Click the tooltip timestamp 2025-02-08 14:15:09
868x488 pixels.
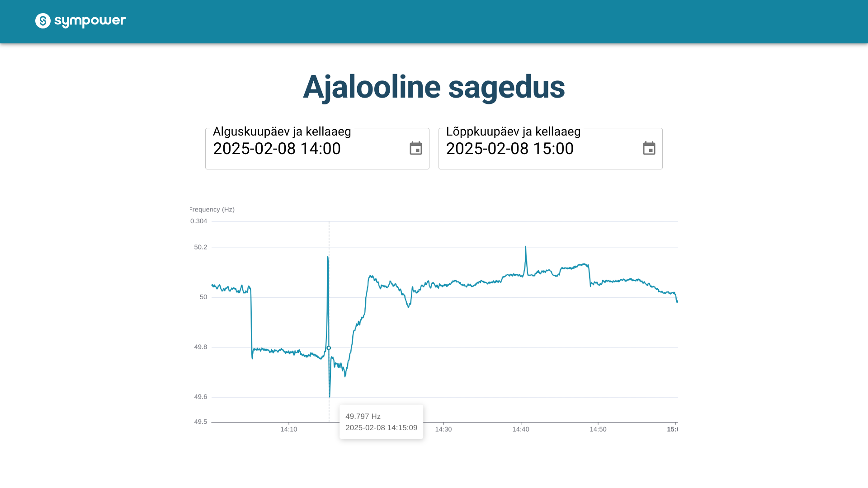[x=381, y=427]
